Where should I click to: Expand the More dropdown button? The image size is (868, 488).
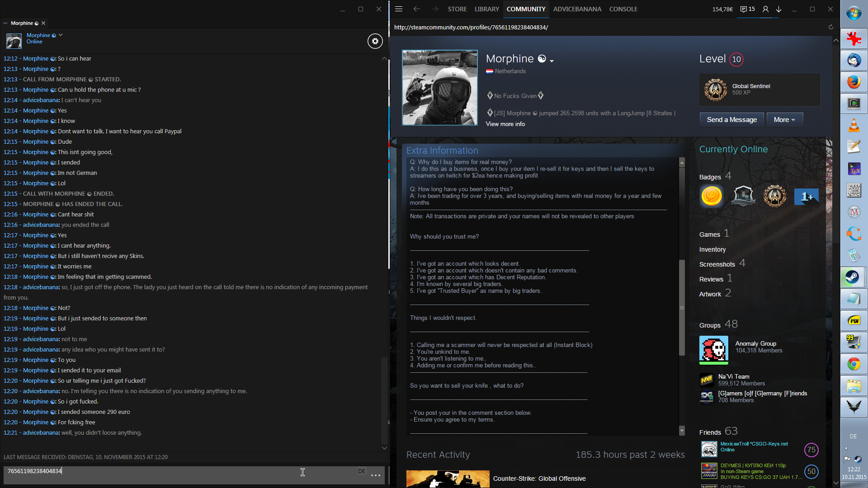pos(784,120)
